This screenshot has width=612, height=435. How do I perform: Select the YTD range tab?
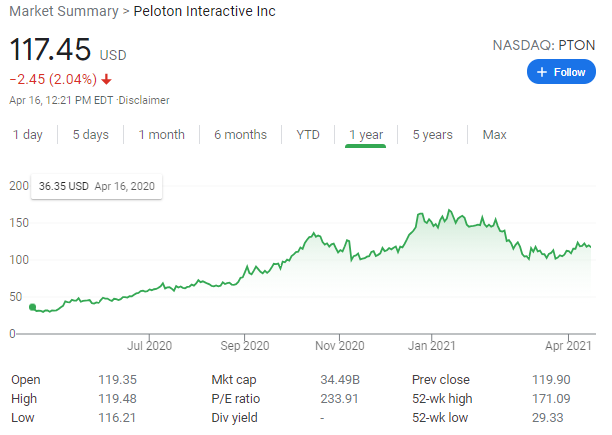point(308,135)
